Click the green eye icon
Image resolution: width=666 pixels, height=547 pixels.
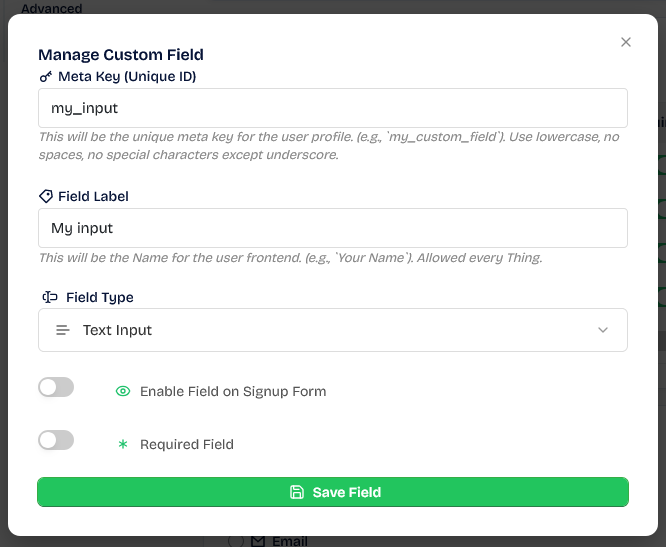tap(123, 391)
